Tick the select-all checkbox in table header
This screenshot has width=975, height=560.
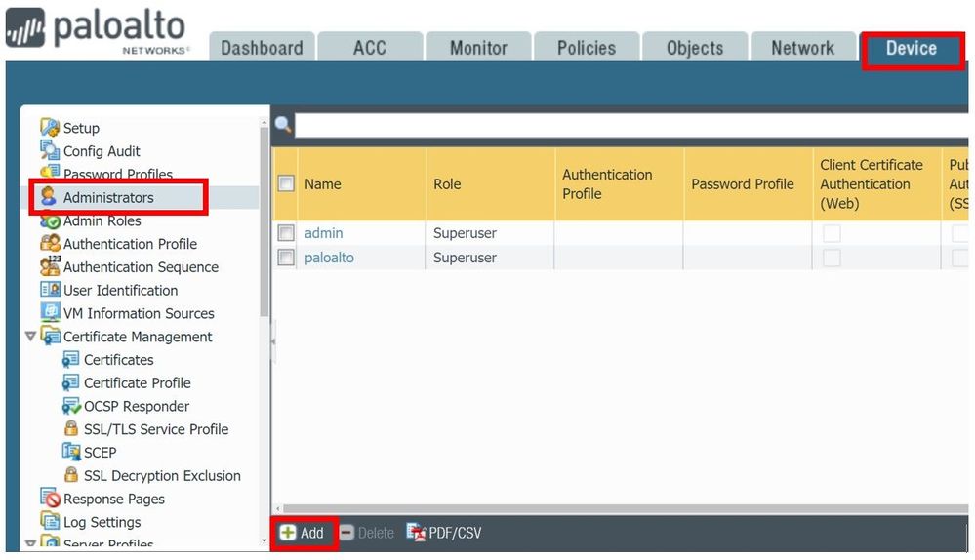click(286, 183)
